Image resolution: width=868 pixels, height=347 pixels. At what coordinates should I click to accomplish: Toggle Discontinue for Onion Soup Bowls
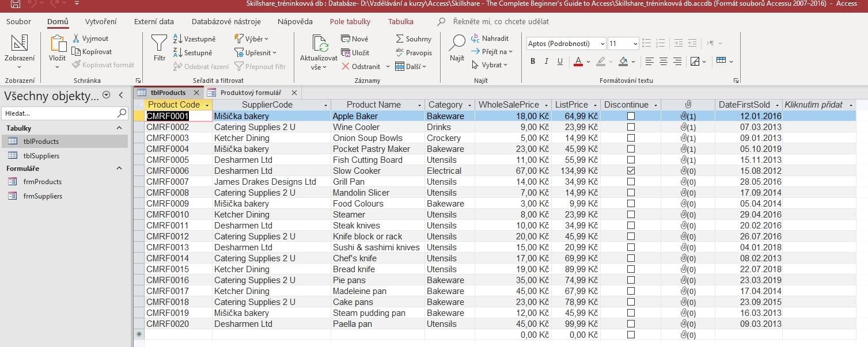pos(631,138)
